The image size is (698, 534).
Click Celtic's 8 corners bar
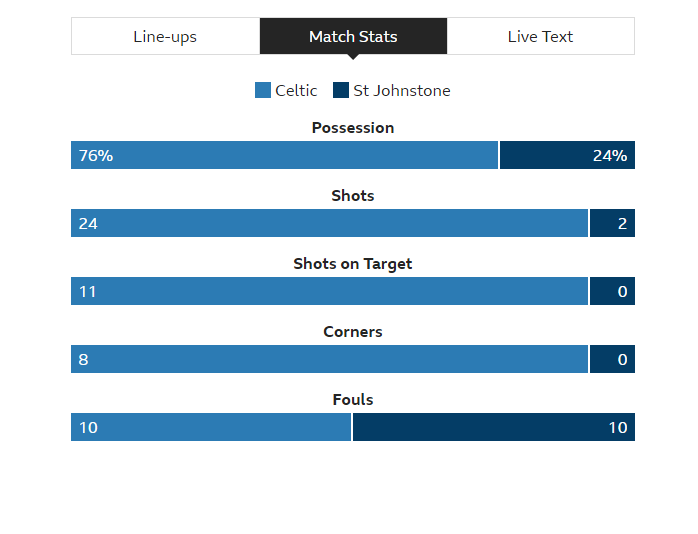pos(329,359)
